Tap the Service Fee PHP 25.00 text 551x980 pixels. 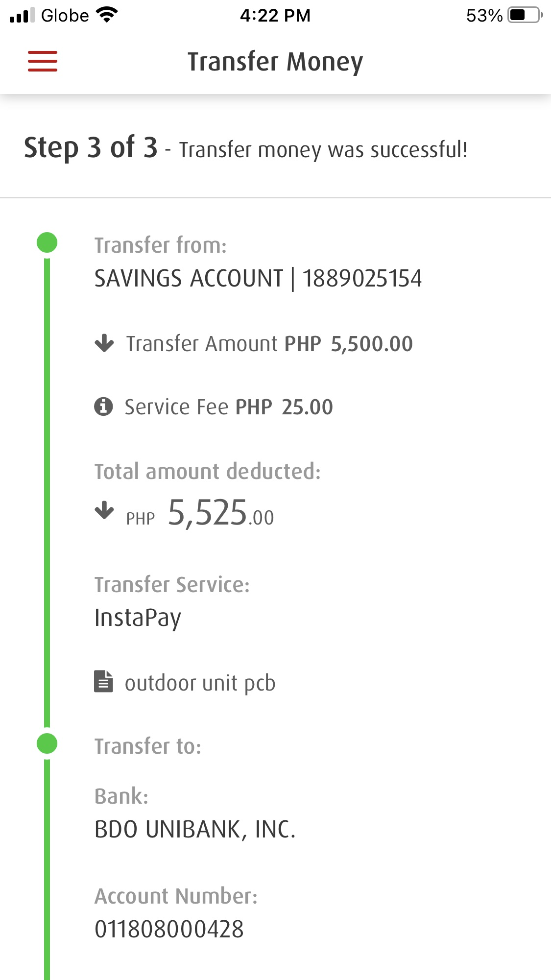229,407
